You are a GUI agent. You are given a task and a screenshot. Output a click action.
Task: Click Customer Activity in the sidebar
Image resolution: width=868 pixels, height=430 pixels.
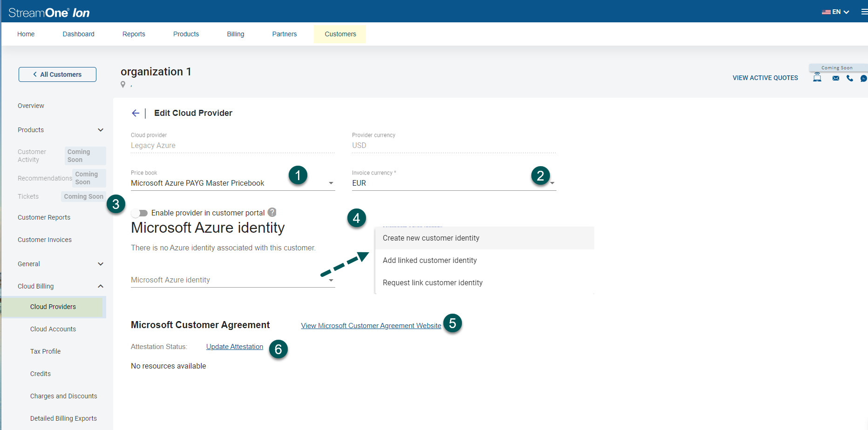pos(32,156)
